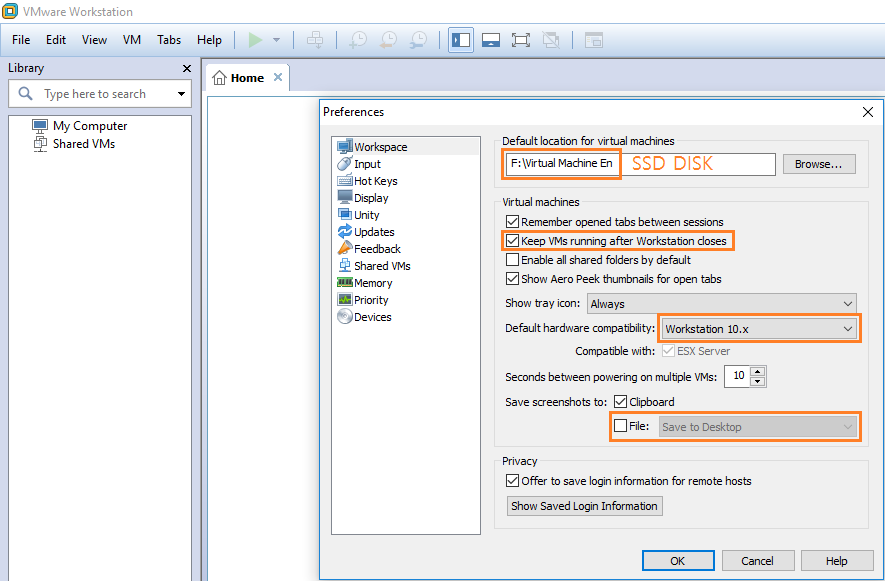Open the Edit menu

click(56, 40)
